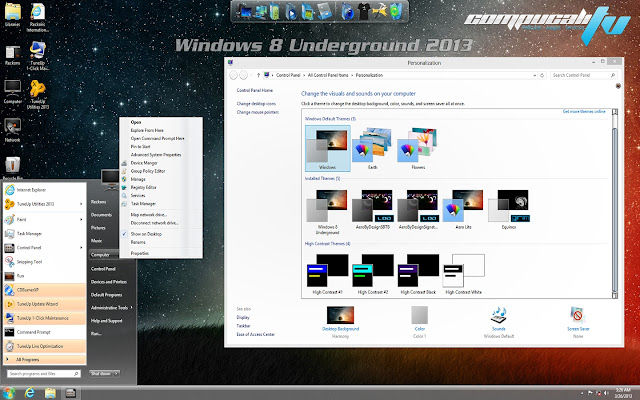
Task: Click the Change mouse pointers link
Action: (x=258, y=112)
